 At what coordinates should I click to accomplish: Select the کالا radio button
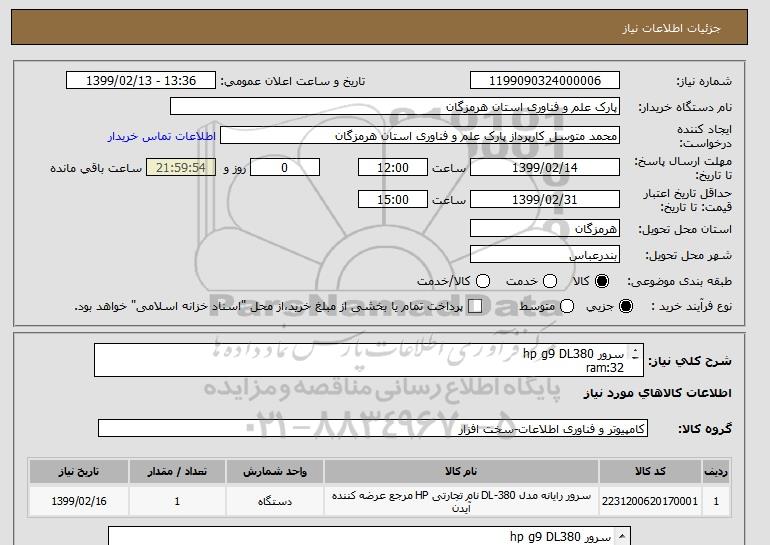tap(602, 281)
